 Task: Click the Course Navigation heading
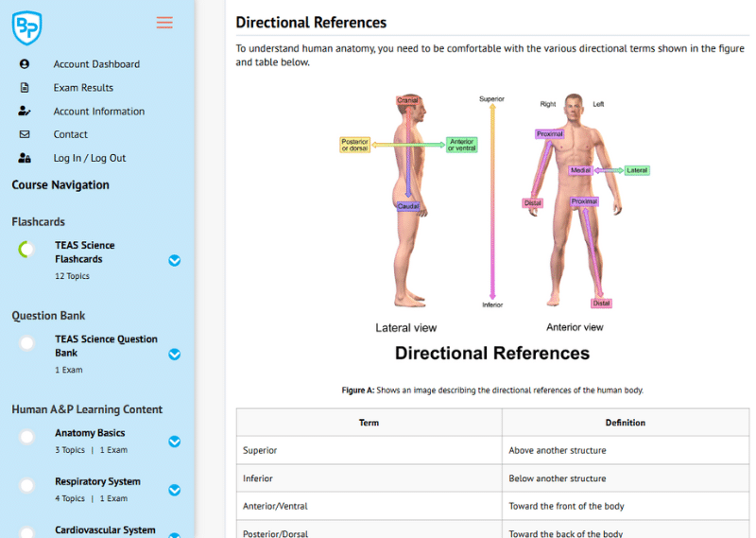(x=60, y=185)
